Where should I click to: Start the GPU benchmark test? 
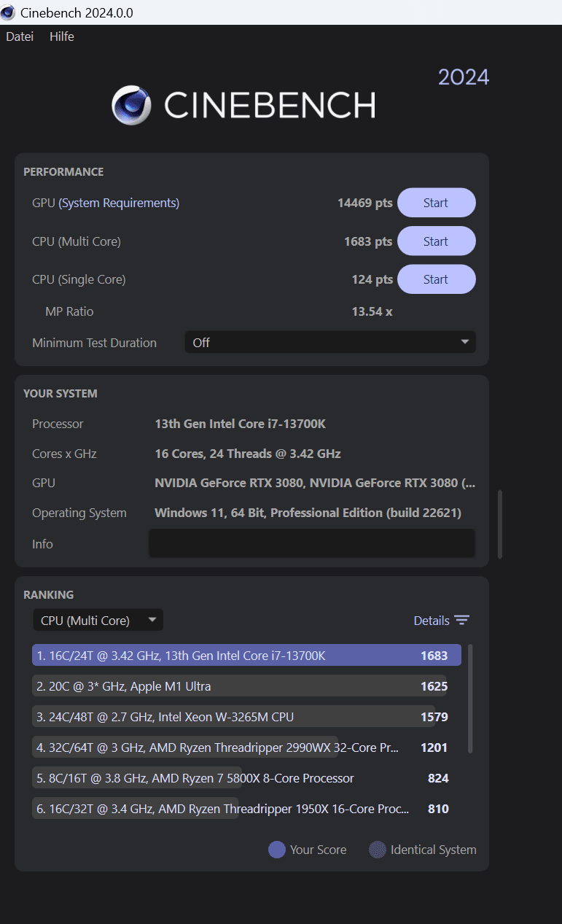(436, 203)
